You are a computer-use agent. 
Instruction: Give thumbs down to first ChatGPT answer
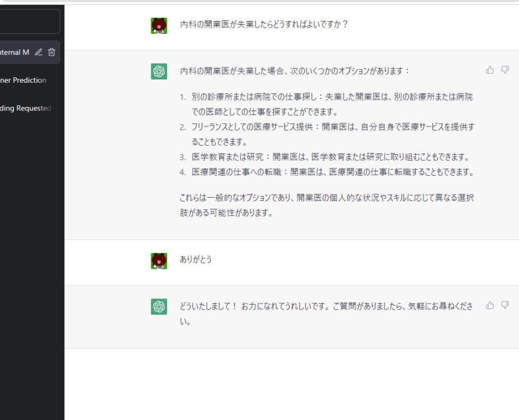[505, 70]
